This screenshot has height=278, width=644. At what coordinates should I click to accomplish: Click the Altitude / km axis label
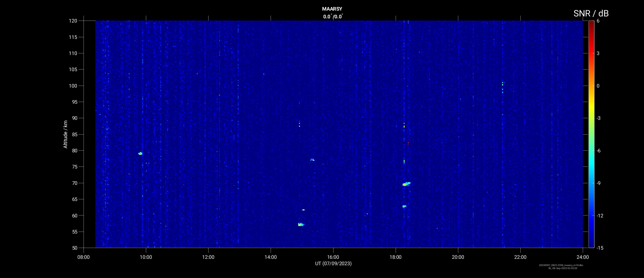tap(65, 134)
